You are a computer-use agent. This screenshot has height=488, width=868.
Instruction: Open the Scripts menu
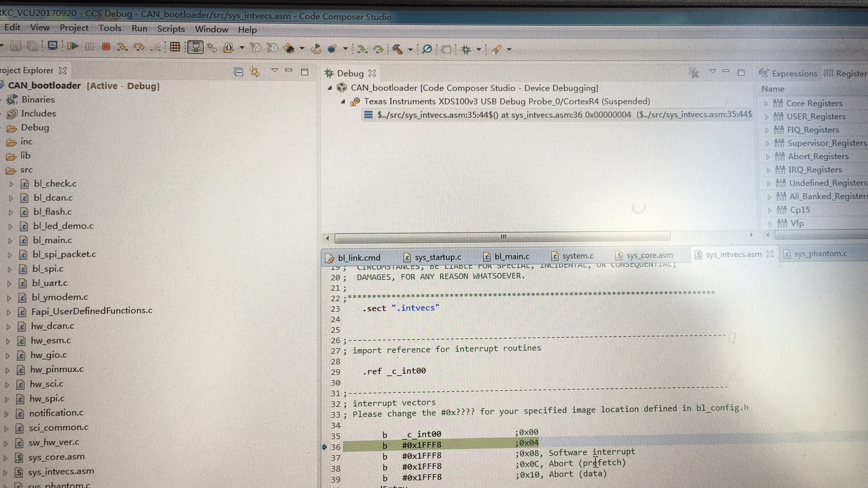(171, 29)
